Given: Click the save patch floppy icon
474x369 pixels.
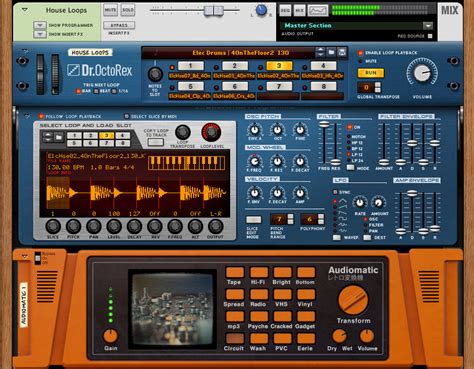Looking at the screenshot, I should pos(341,52).
